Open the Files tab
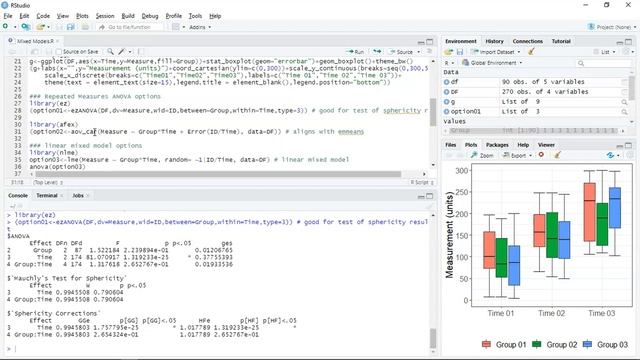 (x=451, y=145)
